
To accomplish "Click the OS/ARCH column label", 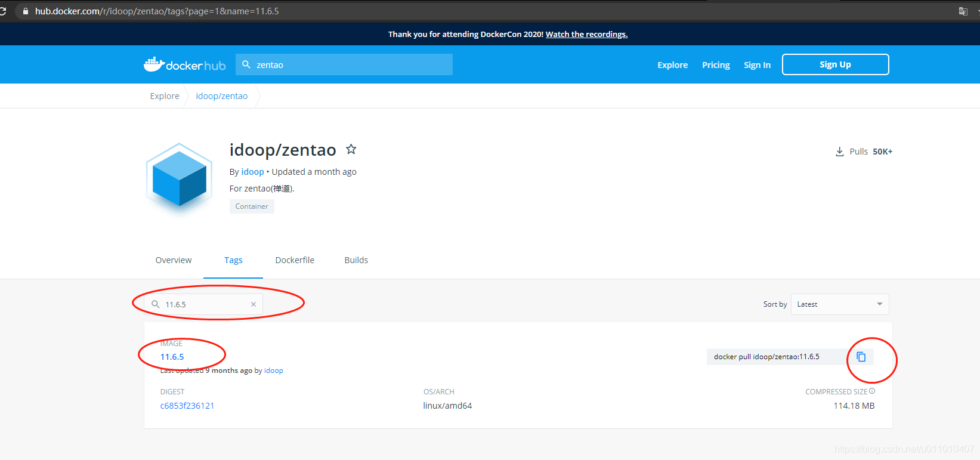I will click(x=439, y=392).
